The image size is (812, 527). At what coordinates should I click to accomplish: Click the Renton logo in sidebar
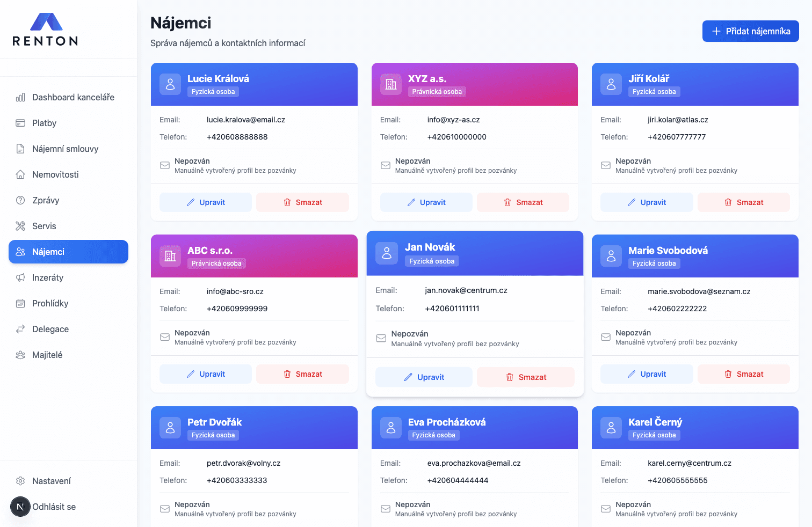click(46, 30)
